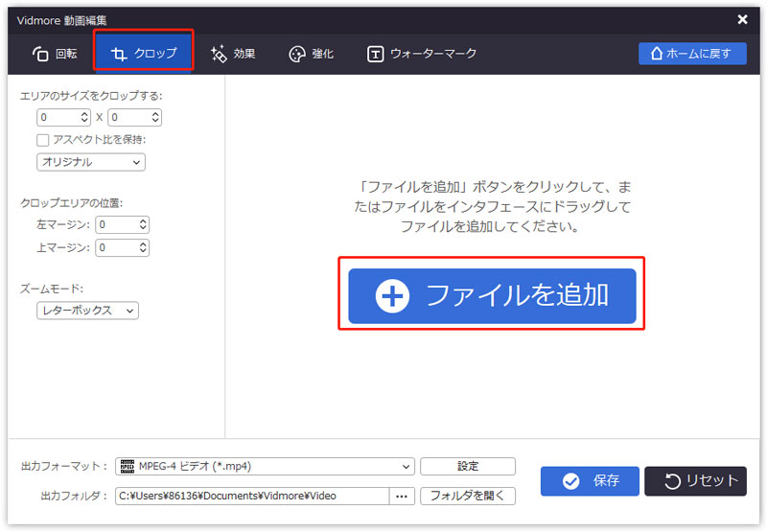Enable アスペクト比を保持 checkbox

(43, 140)
